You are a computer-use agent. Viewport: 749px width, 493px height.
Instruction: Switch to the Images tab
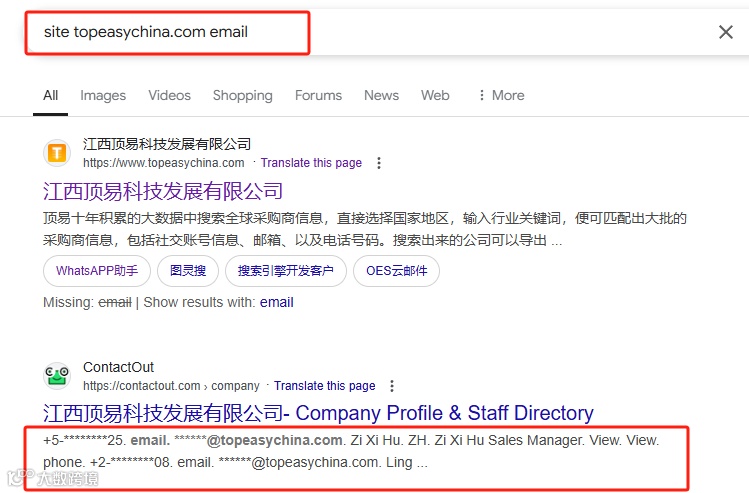coord(103,95)
